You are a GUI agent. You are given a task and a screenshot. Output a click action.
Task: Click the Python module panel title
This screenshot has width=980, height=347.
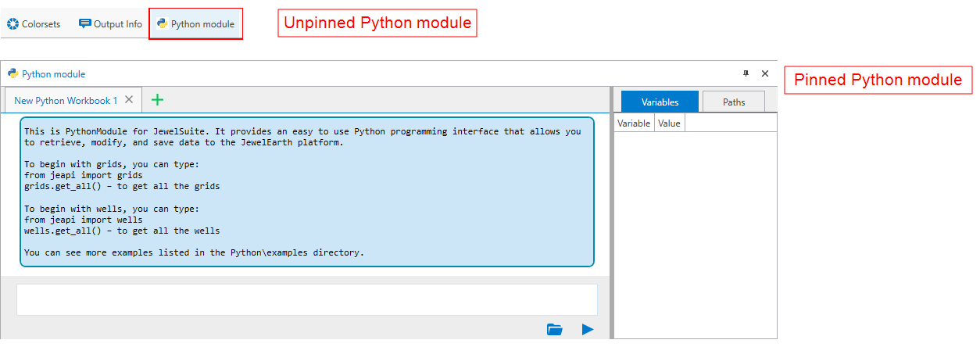coord(53,74)
